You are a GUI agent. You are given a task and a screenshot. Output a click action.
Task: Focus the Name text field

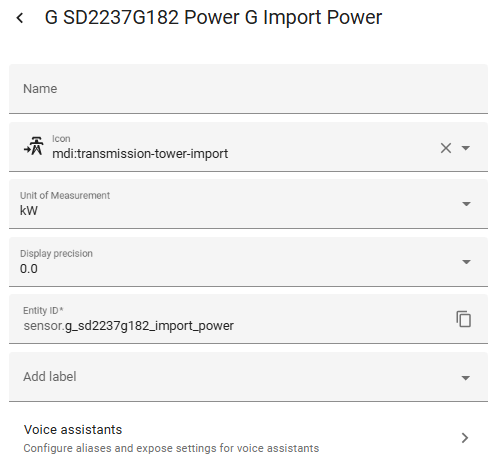coord(248,89)
